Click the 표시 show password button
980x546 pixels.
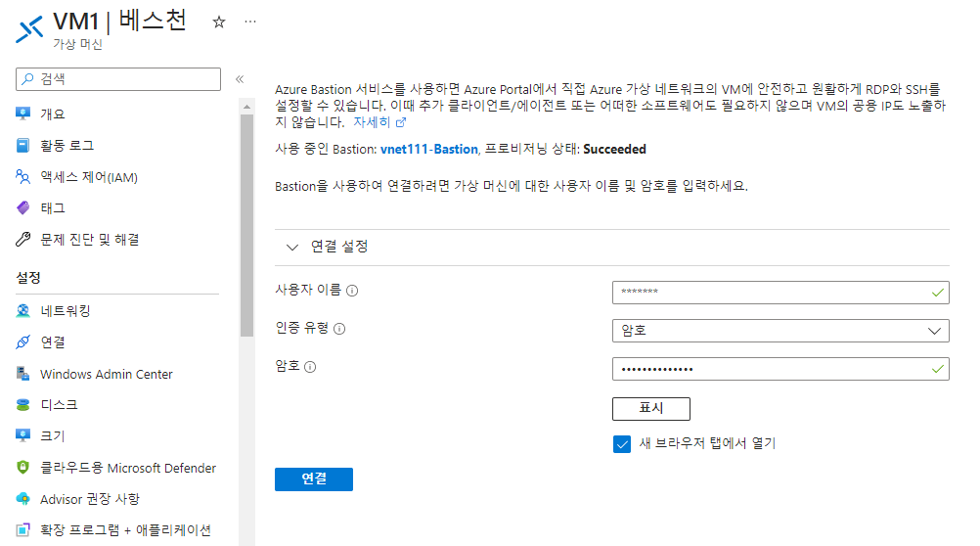651,408
